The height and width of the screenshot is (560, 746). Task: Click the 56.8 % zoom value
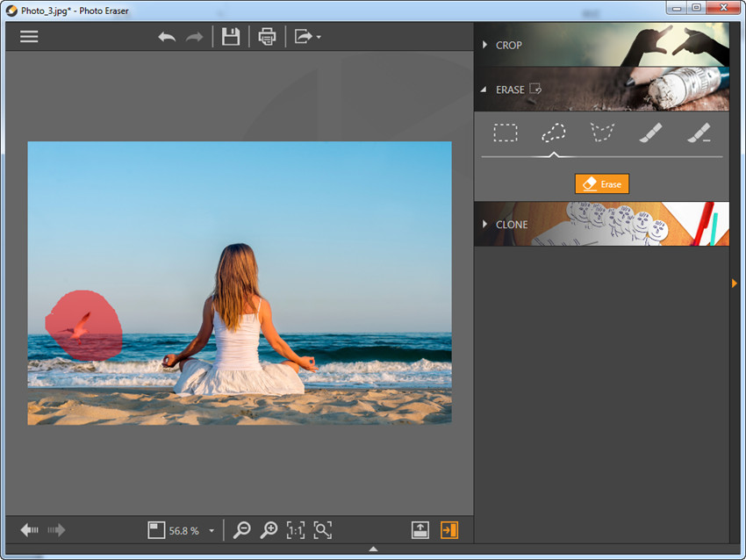click(x=183, y=531)
